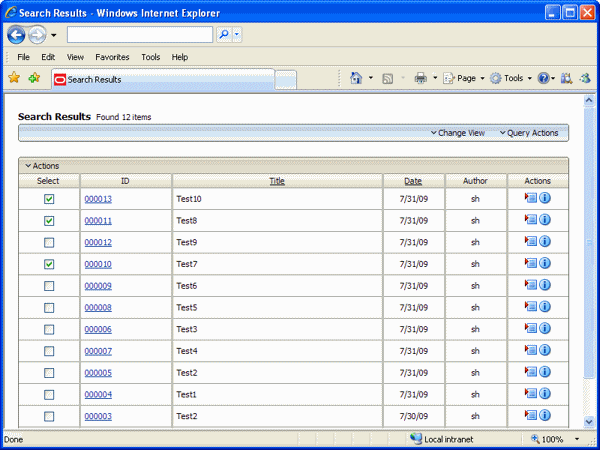Uncheck the checkbox for item 000010

[49, 264]
